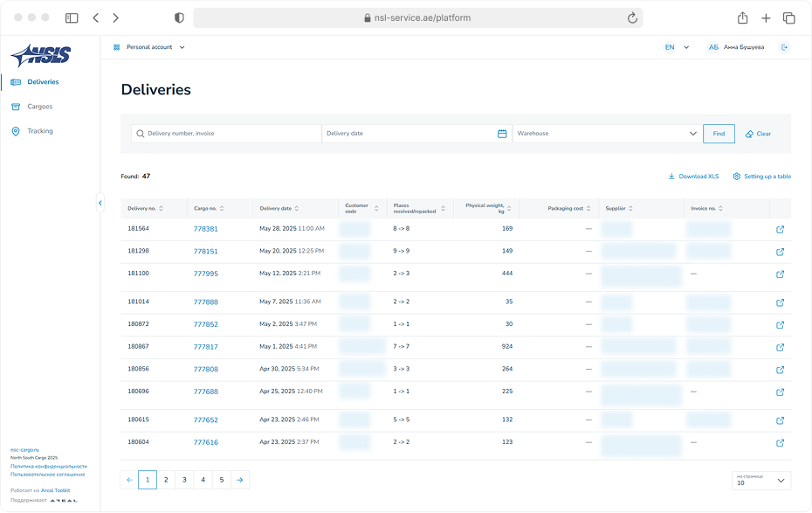Change the rows per page dropdown

[761, 480]
